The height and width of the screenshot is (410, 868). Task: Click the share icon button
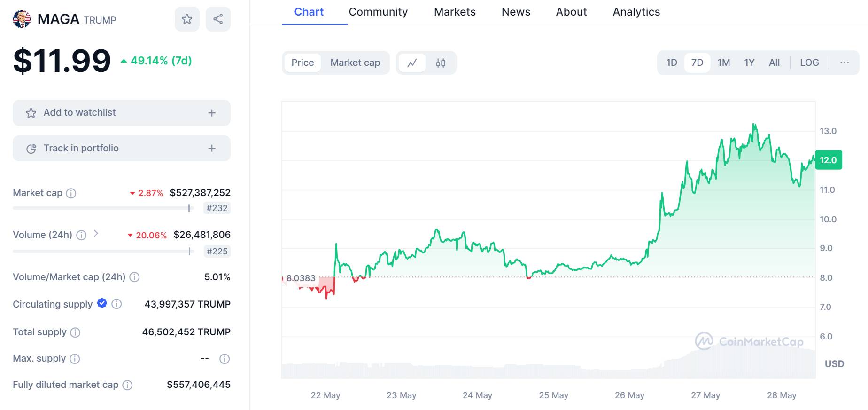[218, 19]
